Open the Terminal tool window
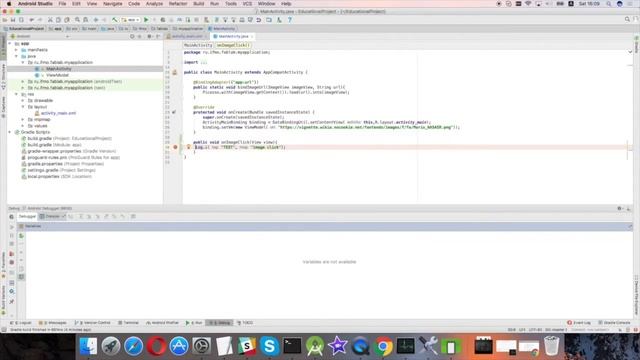 129,323
